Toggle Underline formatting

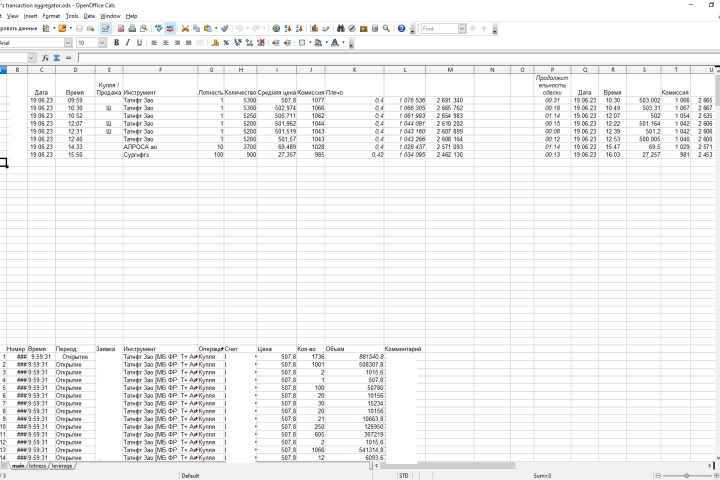[x=139, y=43]
